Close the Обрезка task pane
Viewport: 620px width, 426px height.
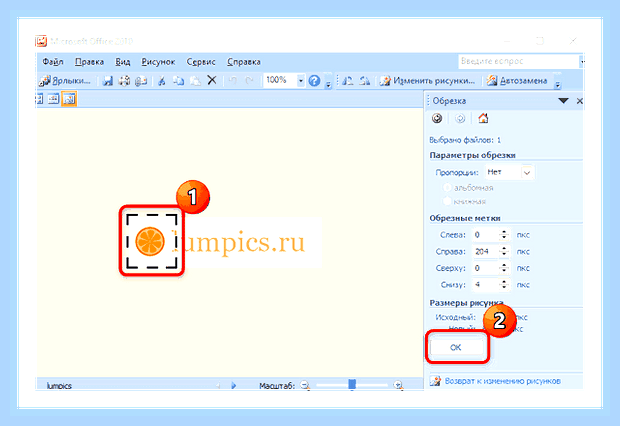coord(580,101)
